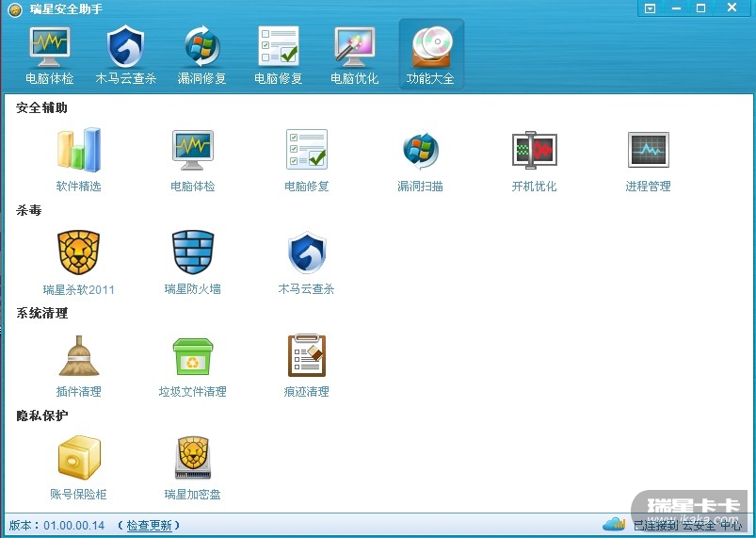756x538 pixels.
Task: Click version number 01.00.00.14 text
Action: (x=73, y=526)
